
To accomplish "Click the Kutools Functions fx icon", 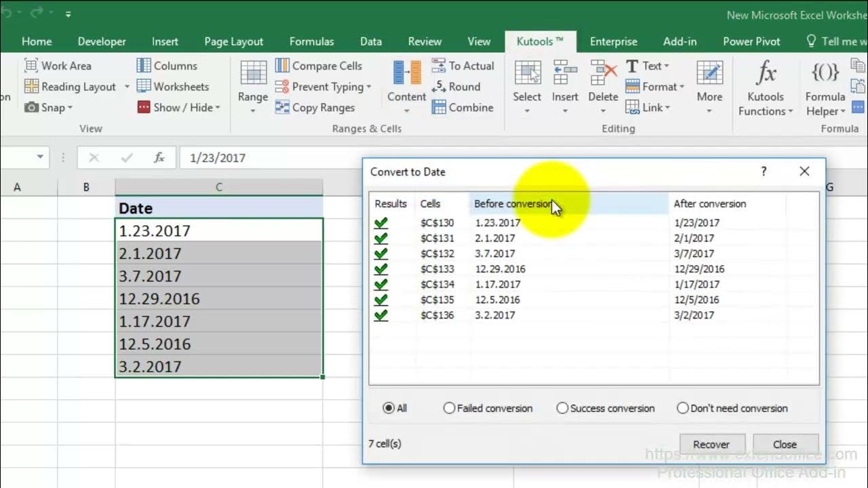I will coord(766,73).
